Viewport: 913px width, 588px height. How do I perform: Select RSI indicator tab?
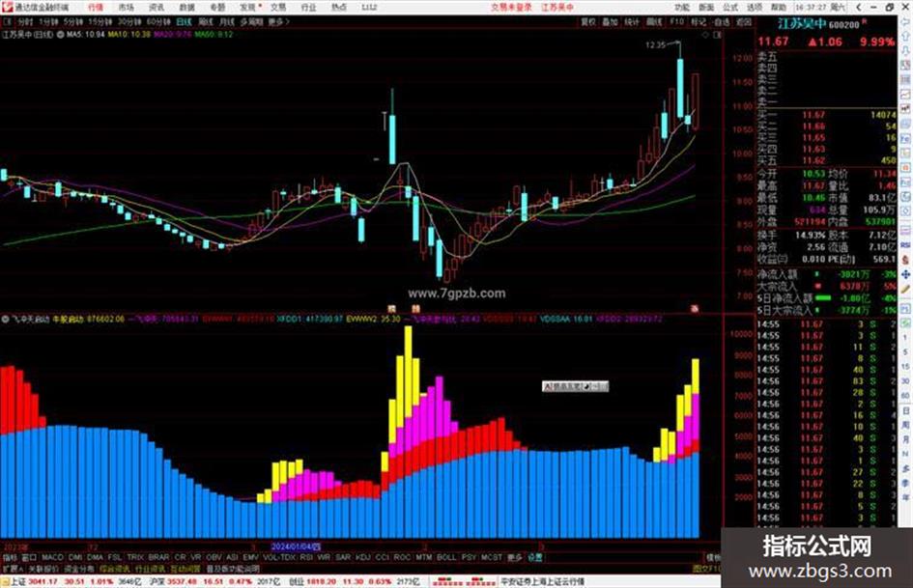[x=306, y=557]
